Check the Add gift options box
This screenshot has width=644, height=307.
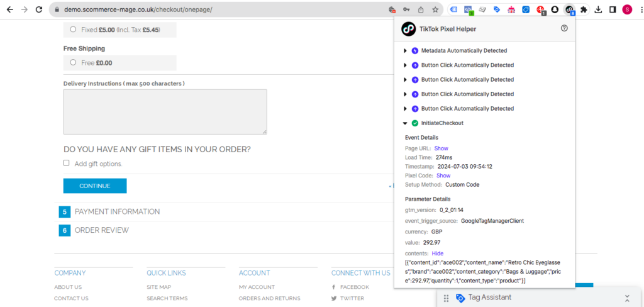pyautogui.click(x=67, y=163)
